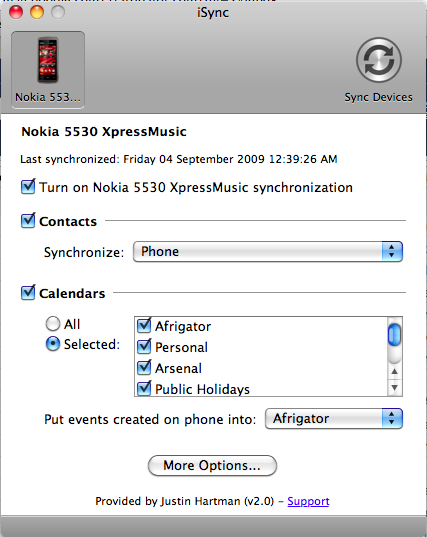Click the calendar list scroll down arrow

pyautogui.click(x=394, y=388)
